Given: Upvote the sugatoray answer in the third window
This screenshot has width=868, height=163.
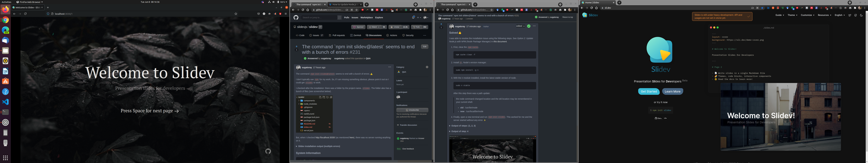Looking at the screenshot, I should (x=441, y=24).
